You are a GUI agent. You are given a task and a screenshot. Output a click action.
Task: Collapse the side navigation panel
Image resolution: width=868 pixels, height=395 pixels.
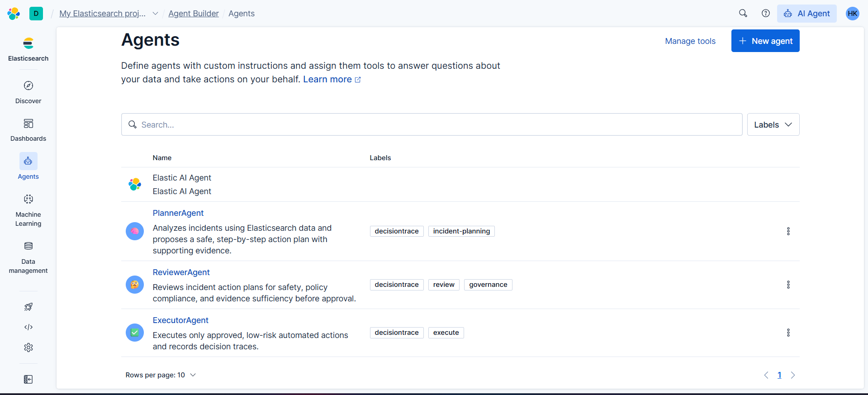pyautogui.click(x=28, y=379)
